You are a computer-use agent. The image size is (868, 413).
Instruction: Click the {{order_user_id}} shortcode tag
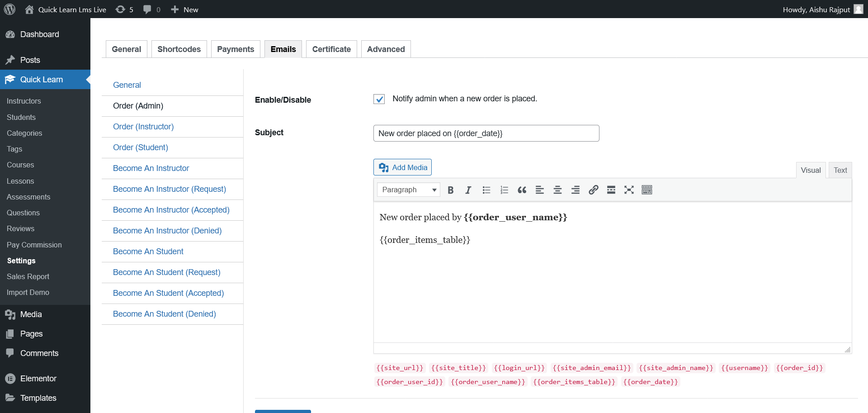410,382
